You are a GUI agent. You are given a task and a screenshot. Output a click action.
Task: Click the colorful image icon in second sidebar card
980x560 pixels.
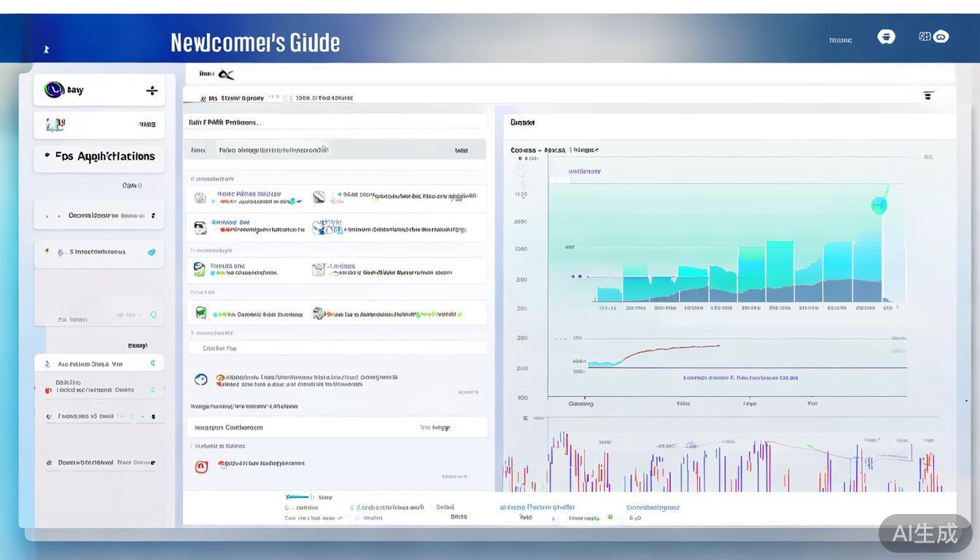pos(55,125)
